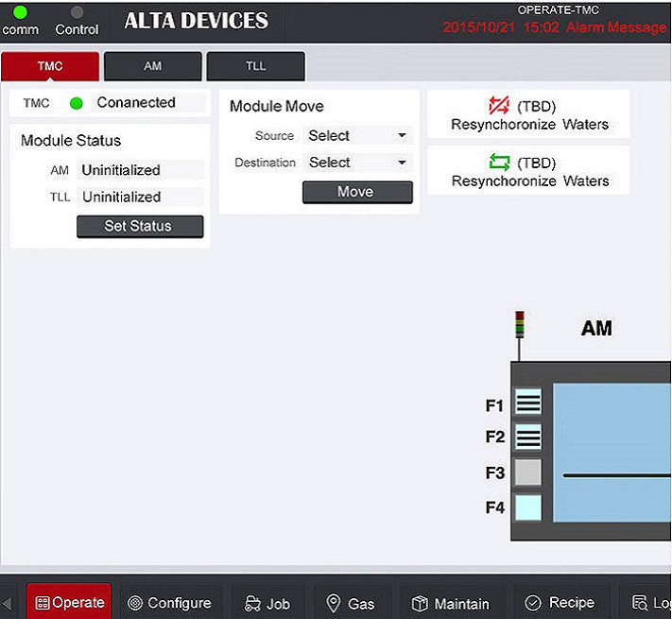The image size is (672, 619).
Task: Click the green resynchronize arrows icon
Action: 500,162
